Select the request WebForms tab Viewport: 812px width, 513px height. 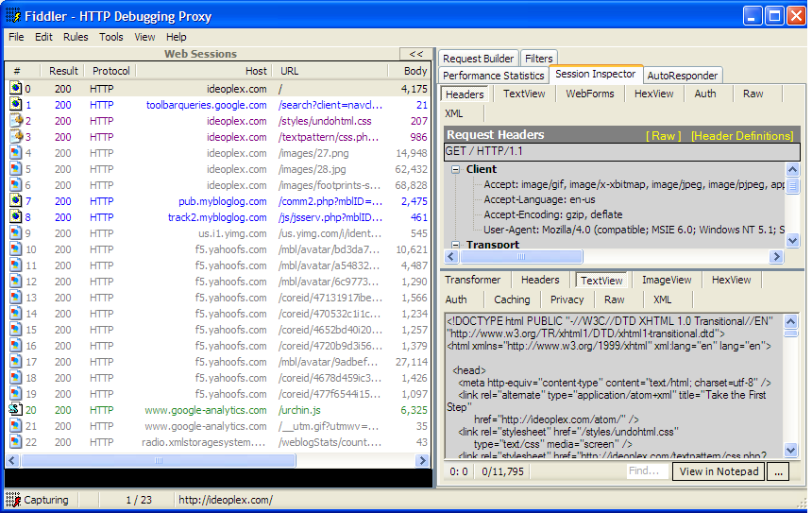[x=589, y=94]
